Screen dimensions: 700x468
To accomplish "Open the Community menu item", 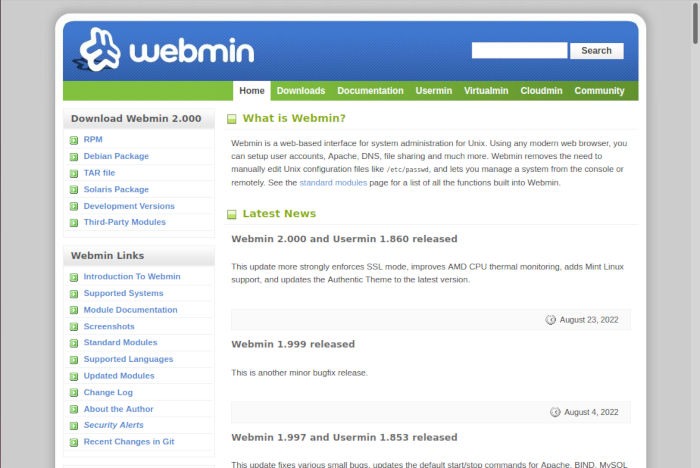I will 599,91.
